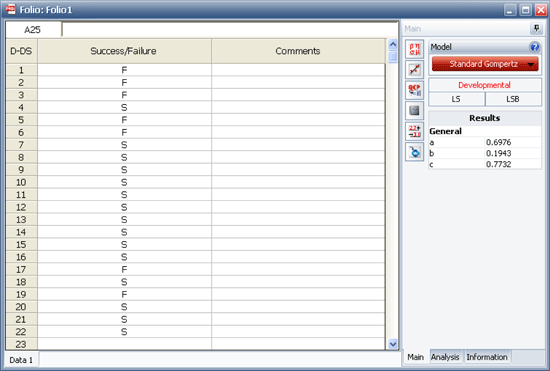Click the F value in row 2

[124, 82]
